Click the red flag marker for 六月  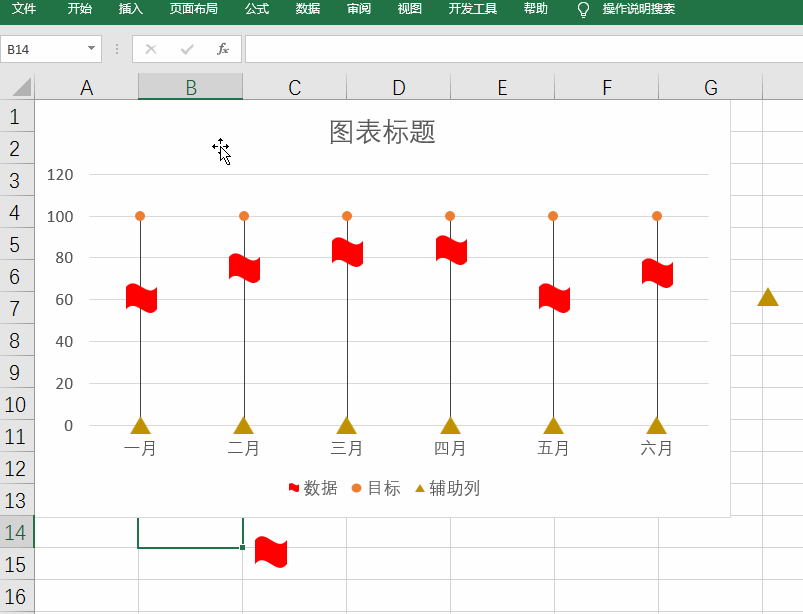coord(658,273)
